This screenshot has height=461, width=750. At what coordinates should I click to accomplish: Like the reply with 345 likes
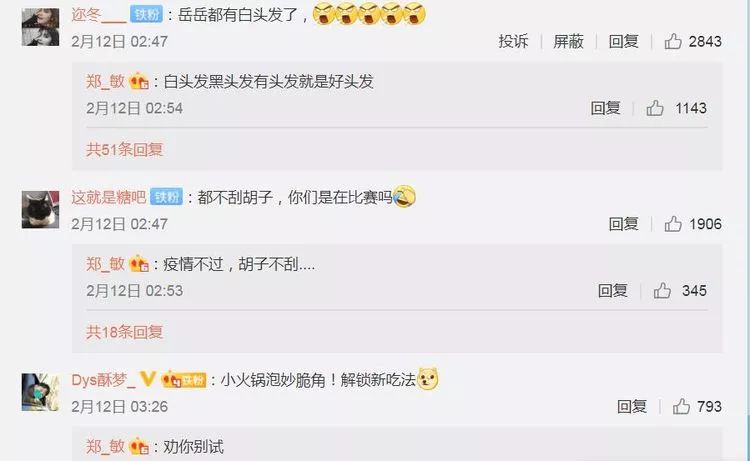click(x=662, y=290)
